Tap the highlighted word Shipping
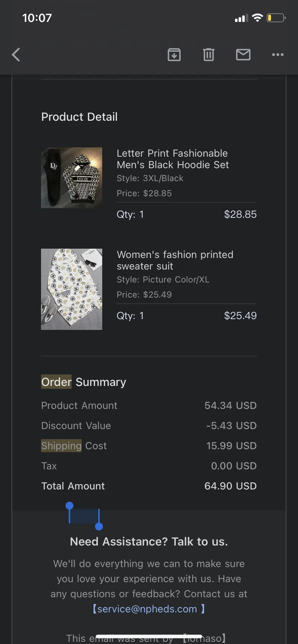The image size is (298, 644). 62,446
